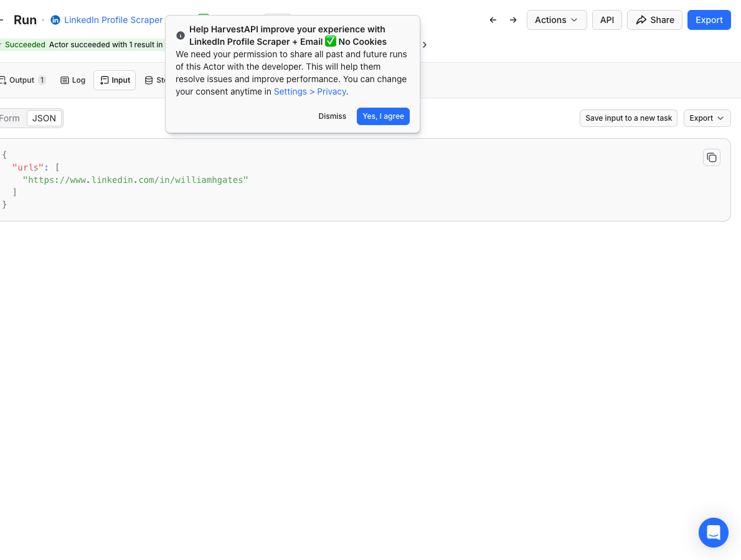Viewport: 741px width, 560px height.
Task: Click the blue Export button in header
Action: click(709, 20)
